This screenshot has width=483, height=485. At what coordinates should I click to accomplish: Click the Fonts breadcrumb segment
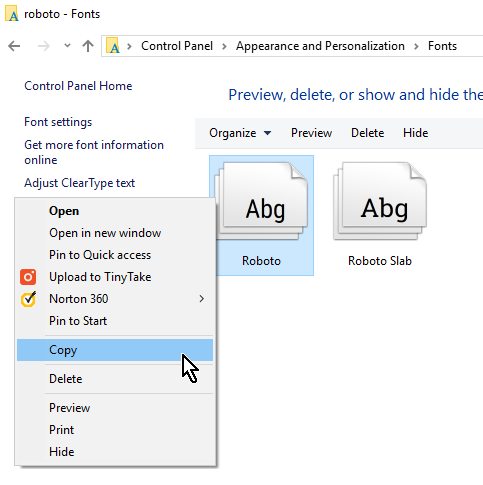442,46
